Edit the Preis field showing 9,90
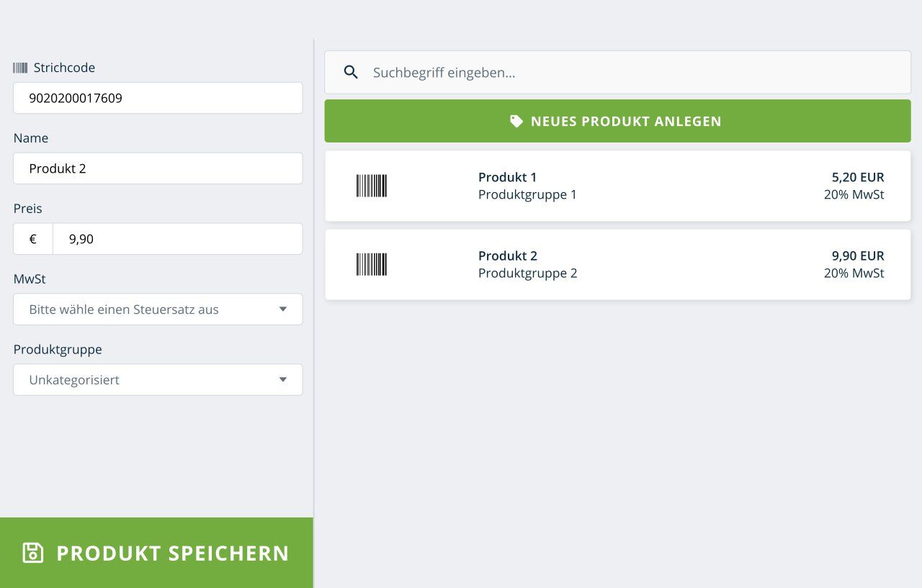The image size is (922, 588). point(176,239)
